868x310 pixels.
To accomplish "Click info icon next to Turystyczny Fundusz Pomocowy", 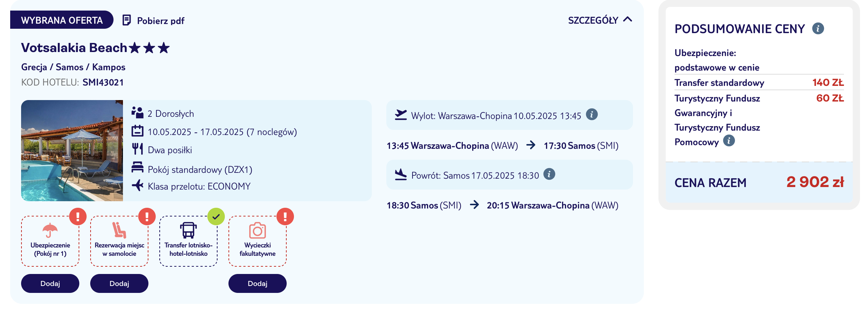I will pyautogui.click(x=729, y=141).
